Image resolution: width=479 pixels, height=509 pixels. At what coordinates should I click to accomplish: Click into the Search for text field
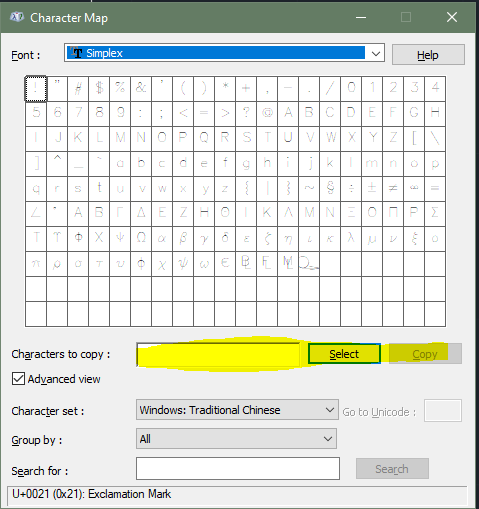(x=238, y=468)
